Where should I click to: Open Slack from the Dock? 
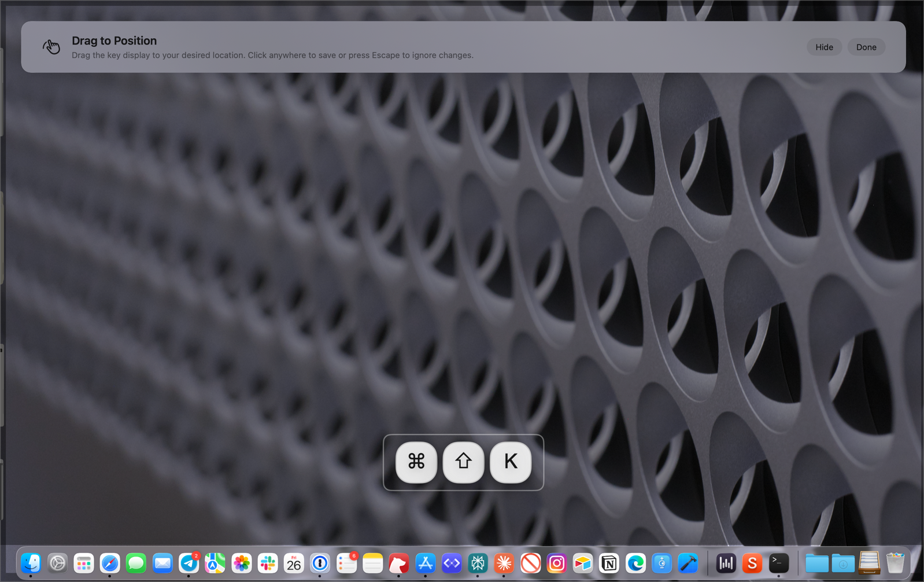(x=268, y=563)
